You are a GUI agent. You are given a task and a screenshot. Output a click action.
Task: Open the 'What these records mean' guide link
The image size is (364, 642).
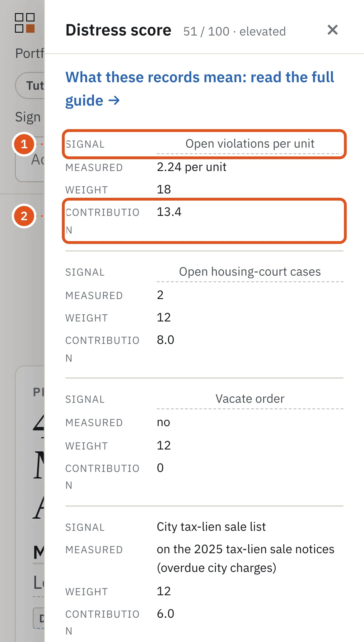click(199, 89)
